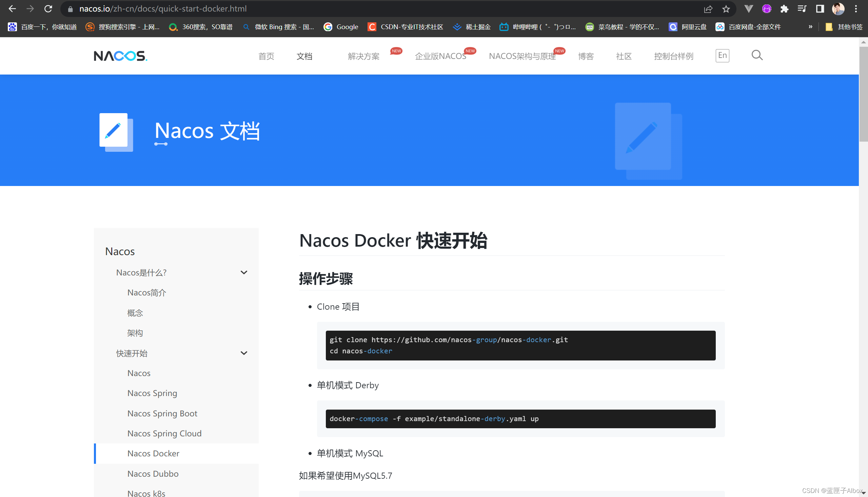The height and width of the screenshot is (497, 868).
Task: Open Nacos Spring in the sidebar
Action: tap(152, 393)
